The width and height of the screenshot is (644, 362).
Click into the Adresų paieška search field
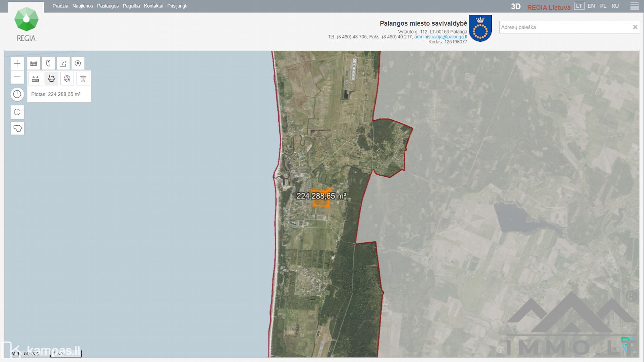(564, 27)
